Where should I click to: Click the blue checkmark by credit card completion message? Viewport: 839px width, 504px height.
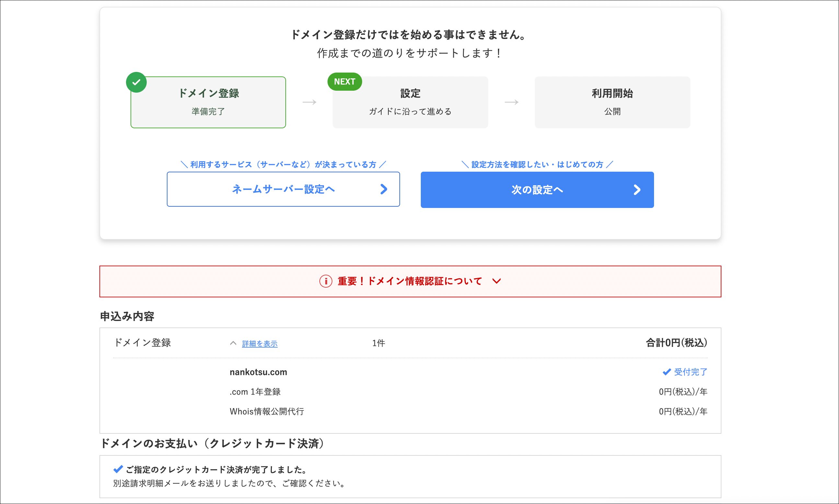pos(118,469)
